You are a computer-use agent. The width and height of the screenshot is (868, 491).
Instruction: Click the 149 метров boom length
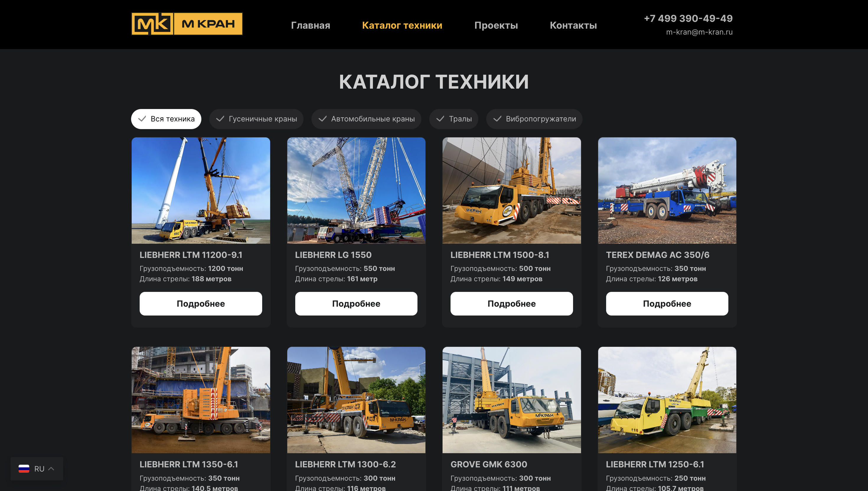522,279
